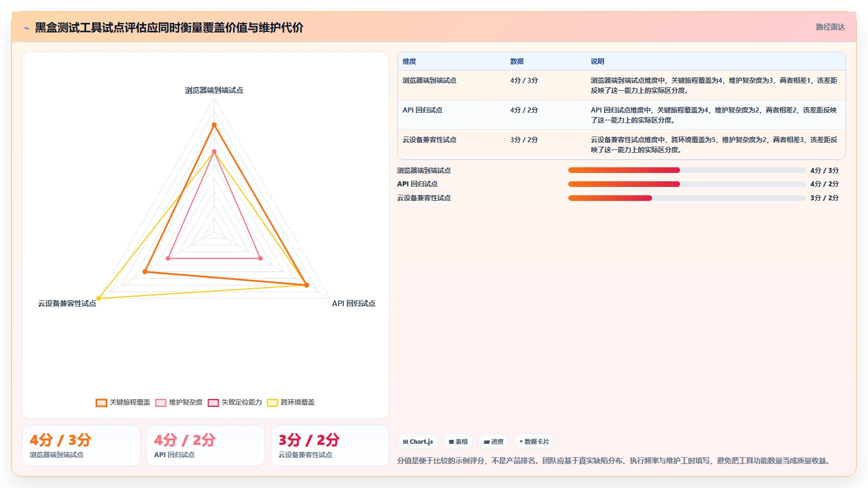
Task: Click the page title 黑盒测试工具试点评估
Action: (x=169, y=27)
